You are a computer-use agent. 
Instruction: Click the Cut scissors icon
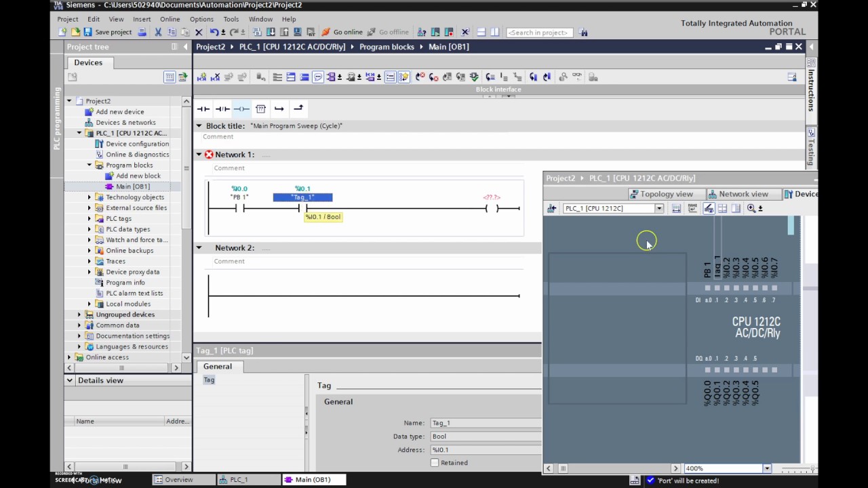click(x=158, y=32)
